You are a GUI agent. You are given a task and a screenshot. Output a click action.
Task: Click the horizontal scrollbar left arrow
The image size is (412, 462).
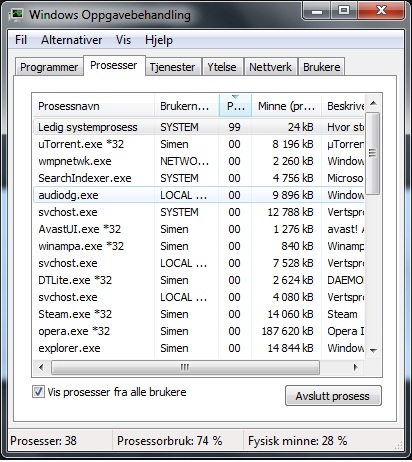click(x=41, y=367)
